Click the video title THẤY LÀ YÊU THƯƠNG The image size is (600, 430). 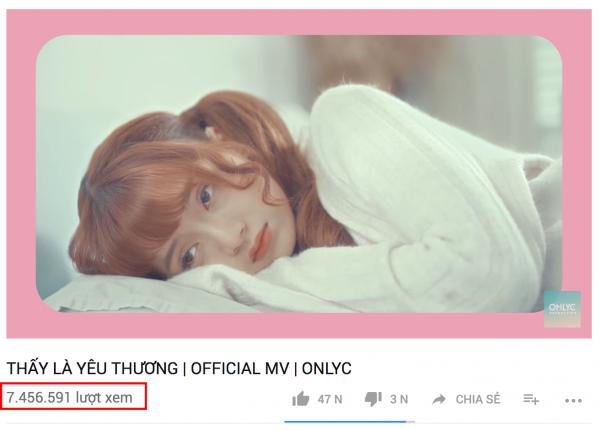92,368
